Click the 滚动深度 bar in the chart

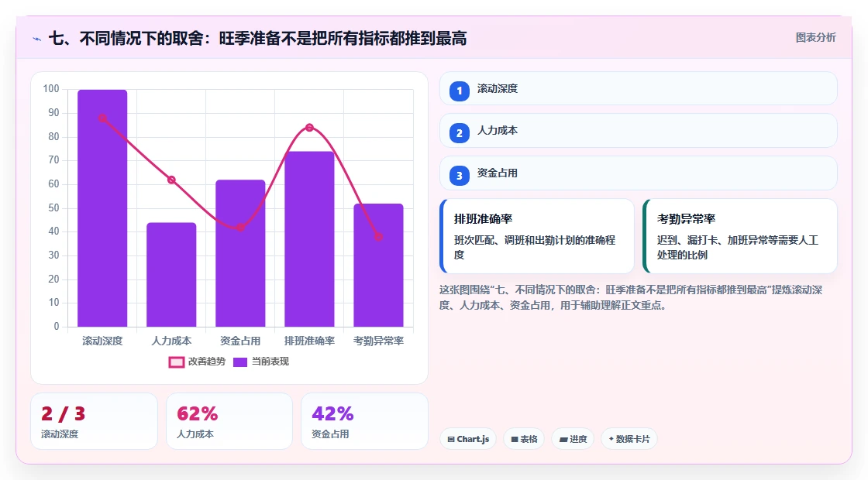pyautogui.click(x=102, y=208)
